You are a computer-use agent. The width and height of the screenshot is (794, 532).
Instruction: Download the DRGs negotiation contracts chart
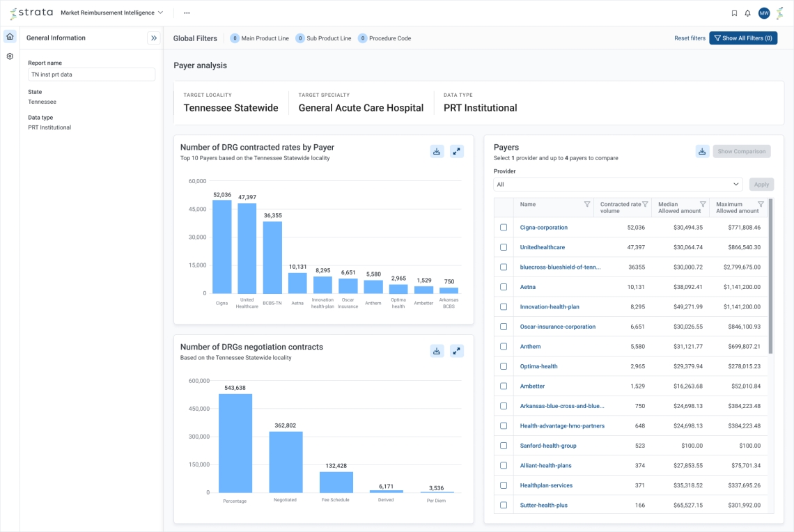pyautogui.click(x=437, y=351)
